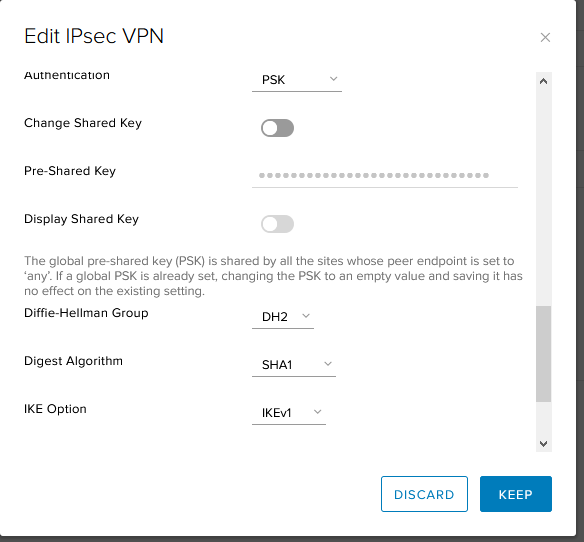The height and width of the screenshot is (542, 584).
Task: Open the IKEv1 option dropdown
Action: (289, 413)
